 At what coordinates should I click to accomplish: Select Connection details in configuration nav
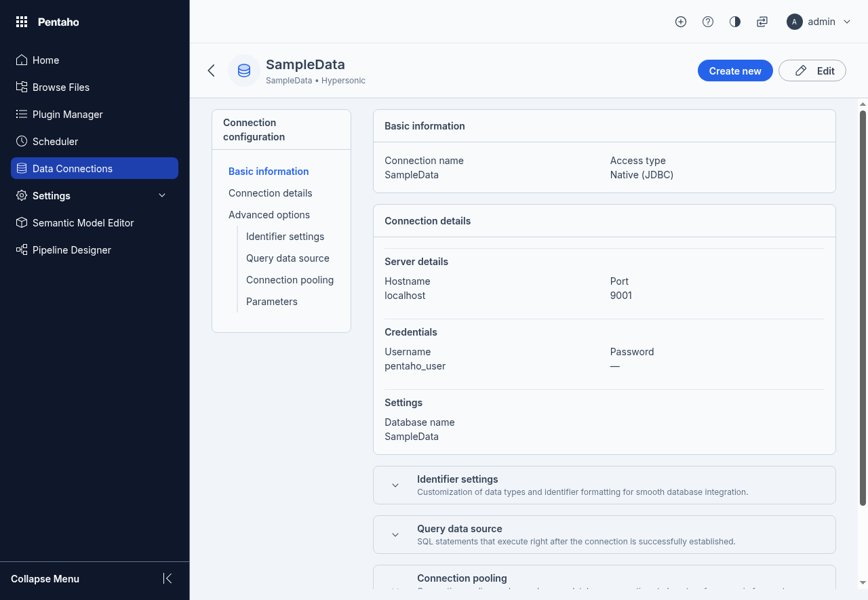tap(270, 193)
